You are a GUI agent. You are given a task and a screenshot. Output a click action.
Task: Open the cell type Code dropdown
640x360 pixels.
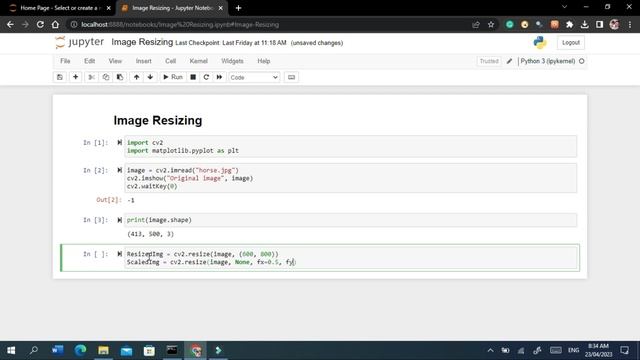coord(254,77)
